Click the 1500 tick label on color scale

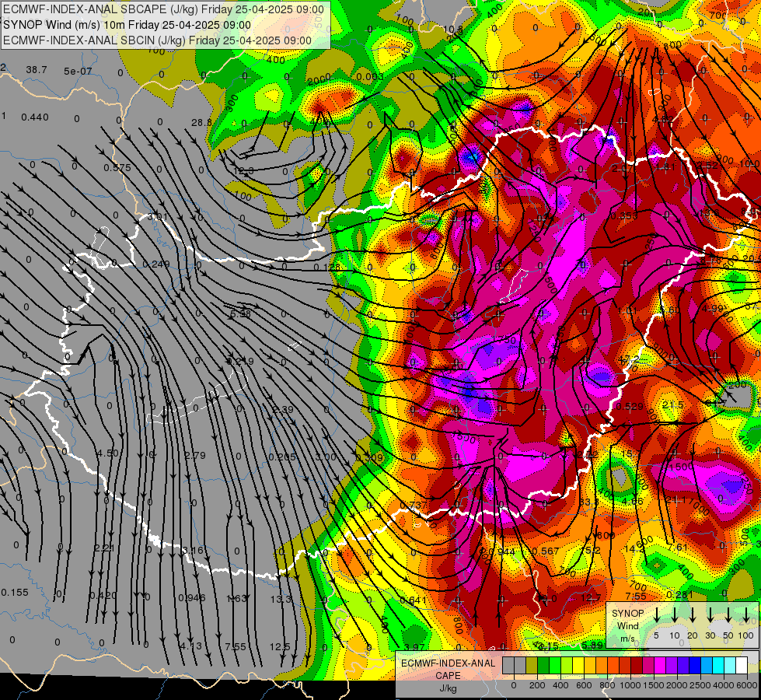(655, 685)
